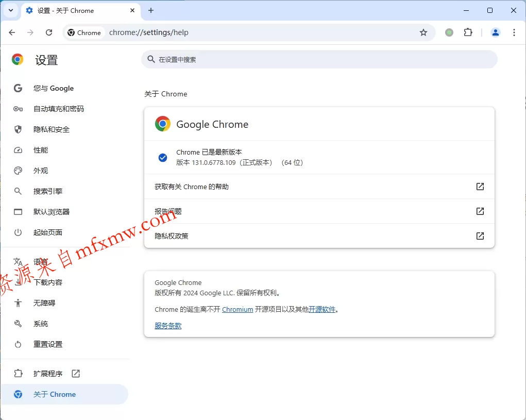This screenshot has width=526, height=420.
Task: Click the shield icon for privacy
Action: [x=18, y=129]
